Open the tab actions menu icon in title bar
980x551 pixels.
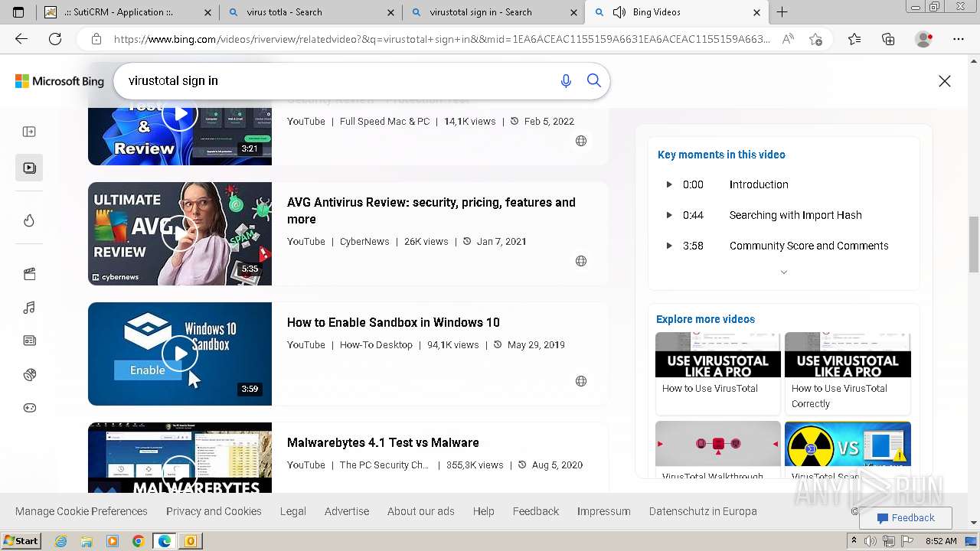[x=18, y=12]
